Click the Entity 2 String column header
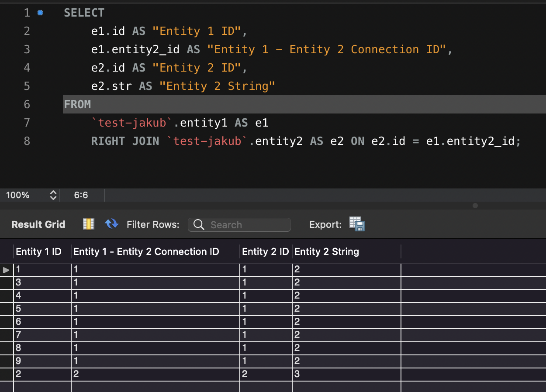The image size is (546, 392). [x=327, y=251]
